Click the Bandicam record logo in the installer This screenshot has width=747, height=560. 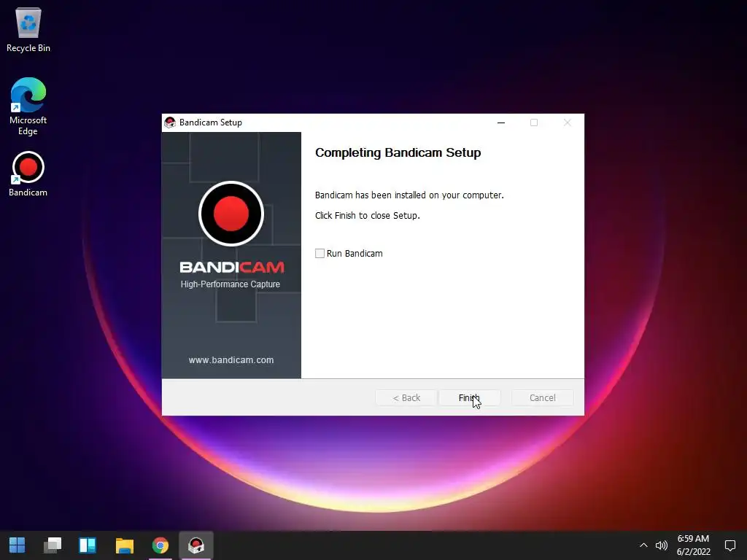tap(231, 214)
